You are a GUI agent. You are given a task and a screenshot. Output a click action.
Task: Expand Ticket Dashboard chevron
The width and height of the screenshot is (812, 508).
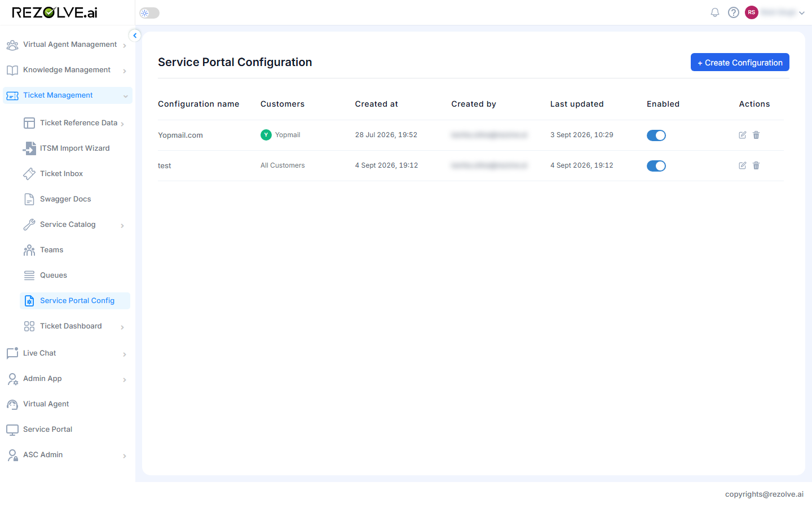tap(122, 327)
